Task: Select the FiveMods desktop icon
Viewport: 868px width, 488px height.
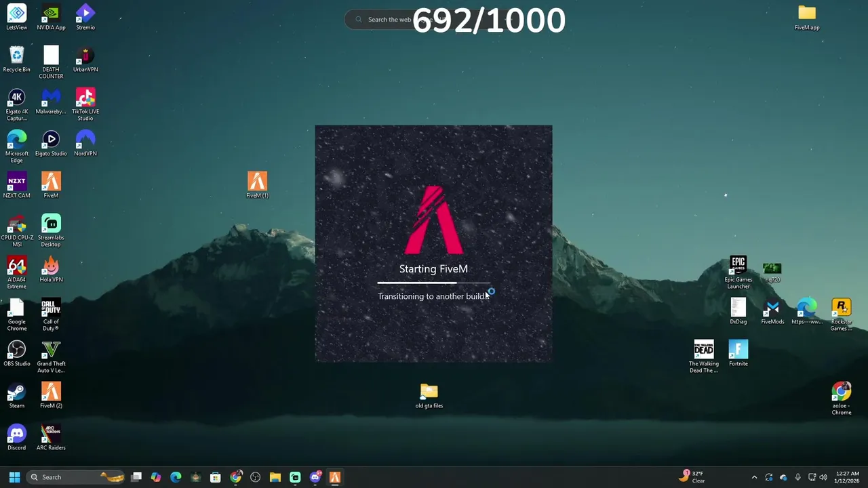Action: point(772,312)
